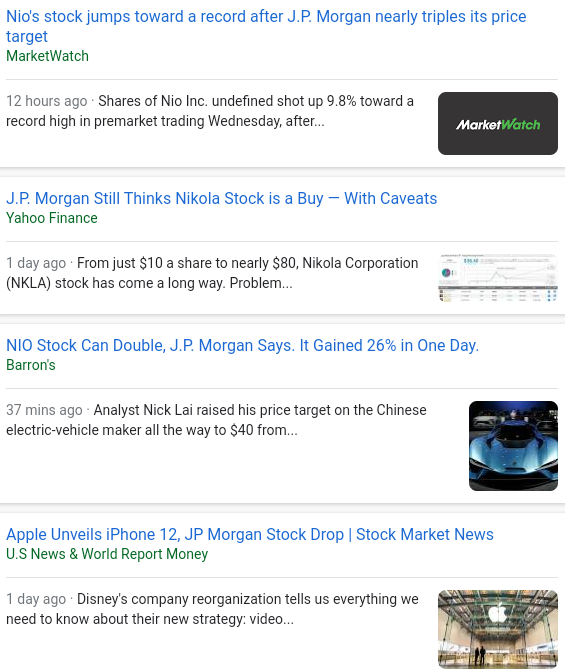Click the 12 hours ago timestamp
This screenshot has width=565, height=672.
47,101
